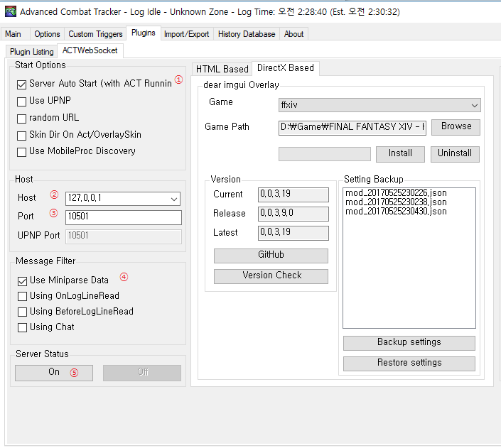Select backup mod_20170525230430.json
Screen dimensions: 501x448
396,212
